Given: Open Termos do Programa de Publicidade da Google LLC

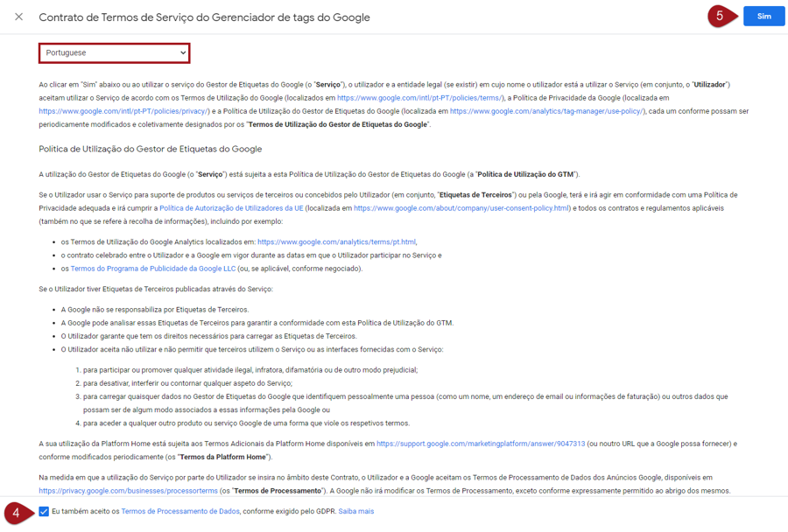Looking at the screenshot, I should (153, 269).
